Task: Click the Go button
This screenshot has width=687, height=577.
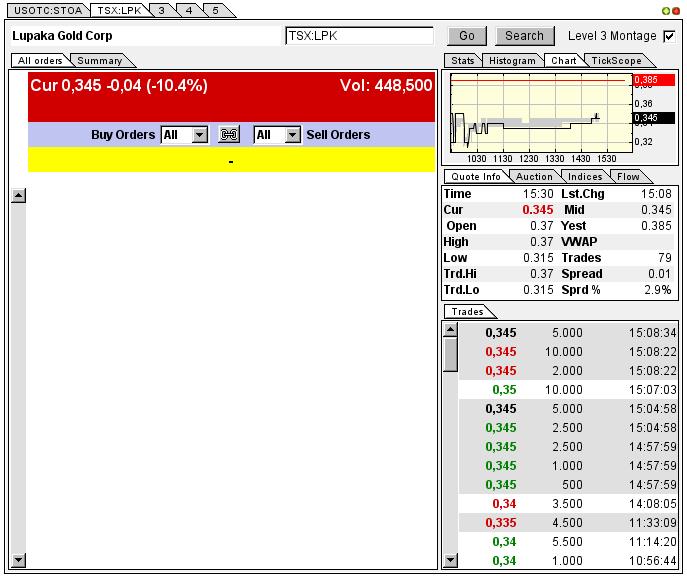Action: pos(467,36)
